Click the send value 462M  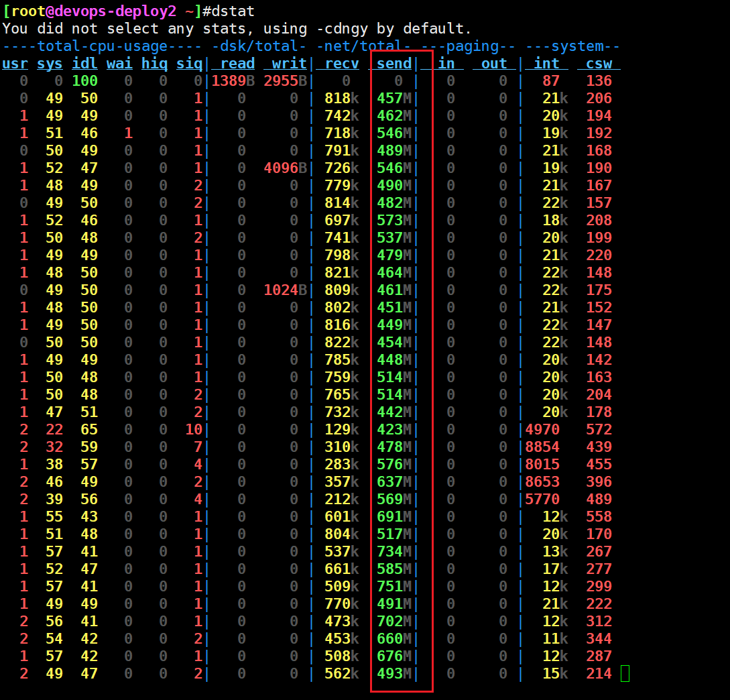pos(394,116)
